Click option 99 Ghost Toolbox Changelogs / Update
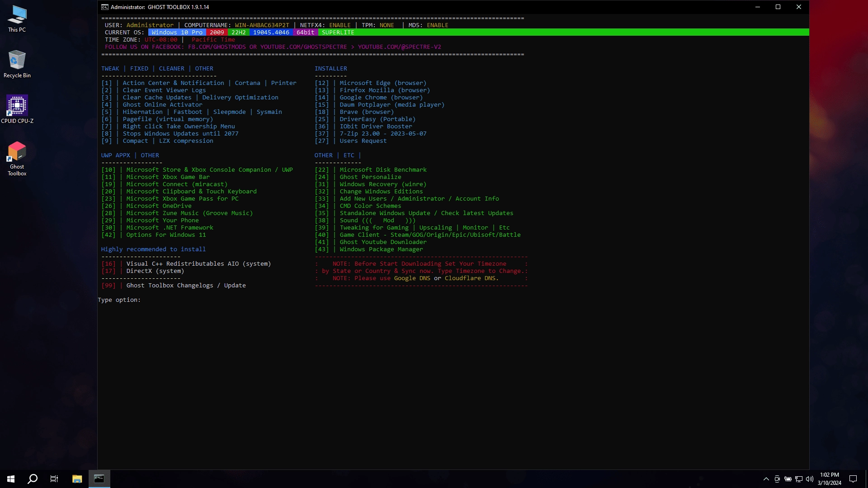Image resolution: width=868 pixels, height=488 pixels. [174, 286]
